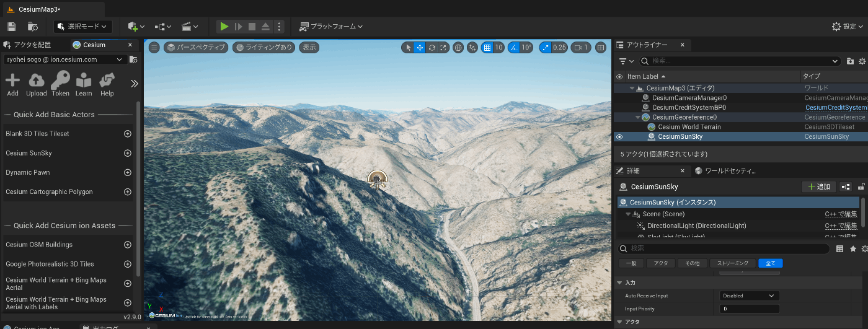Select the Cesium panel tab
The width and height of the screenshot is (868, 329).
coord(94,45)
